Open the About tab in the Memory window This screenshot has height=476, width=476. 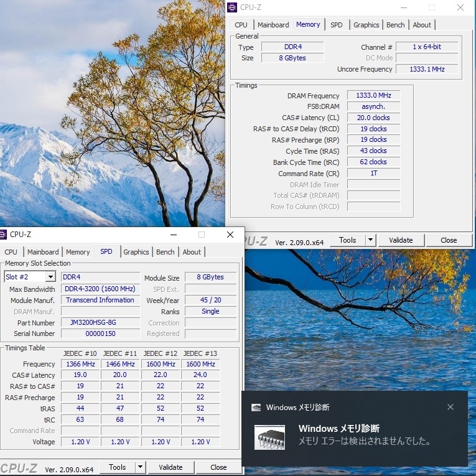pos(422,25)
